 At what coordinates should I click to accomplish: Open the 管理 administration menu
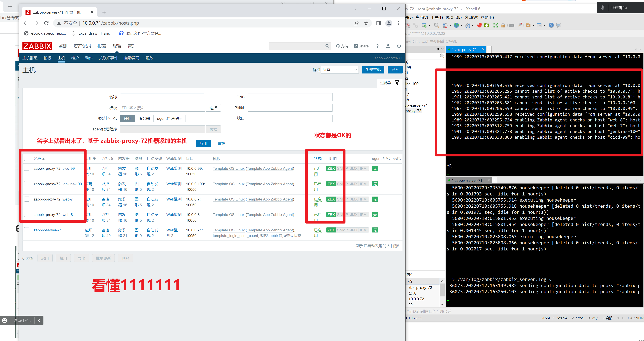tap(132, 46)
